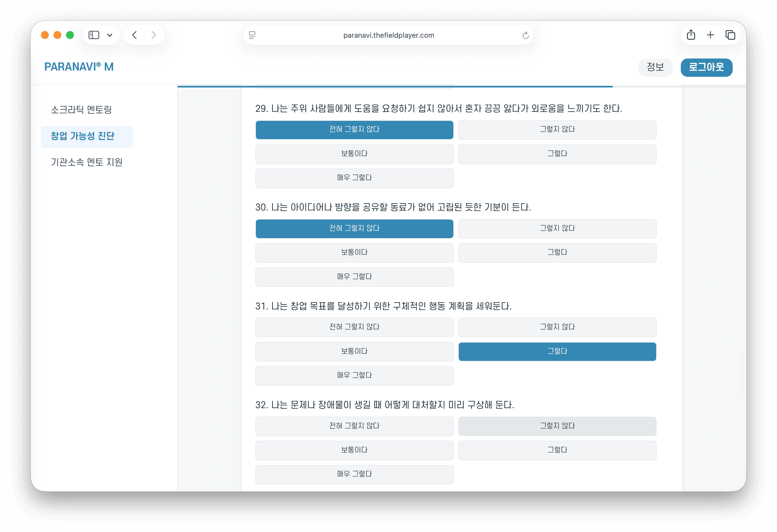777x532 pixels.
Task: Open the share sheet icon
Action: tap(691, 35)
